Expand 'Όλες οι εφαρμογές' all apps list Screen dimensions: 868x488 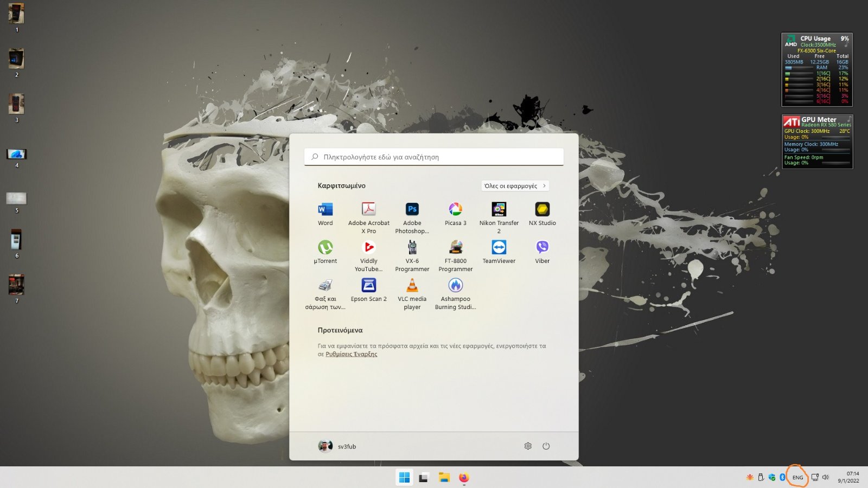515,186
